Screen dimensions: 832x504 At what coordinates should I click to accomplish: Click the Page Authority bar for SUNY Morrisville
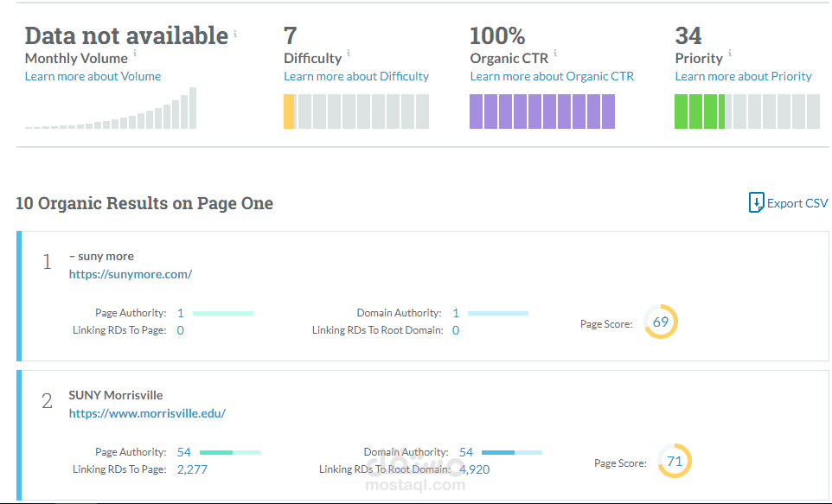[x=230, y=452]
